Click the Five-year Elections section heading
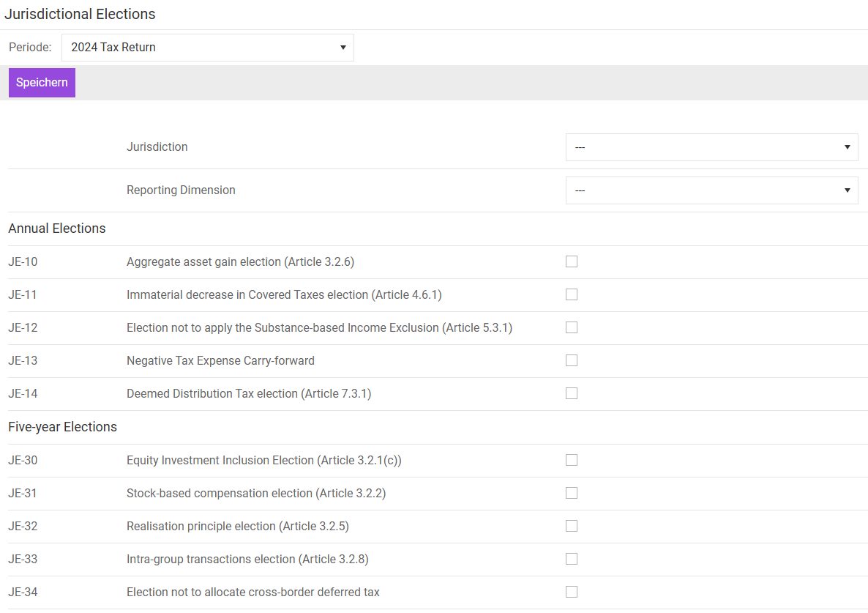 pos(62,427)
